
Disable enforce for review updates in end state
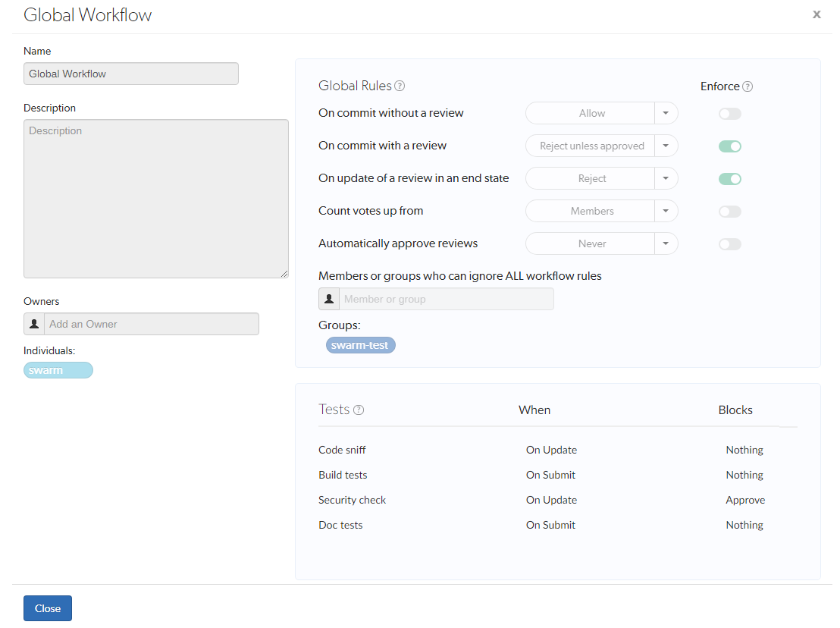pyautogui.click(x=729, y=178)
